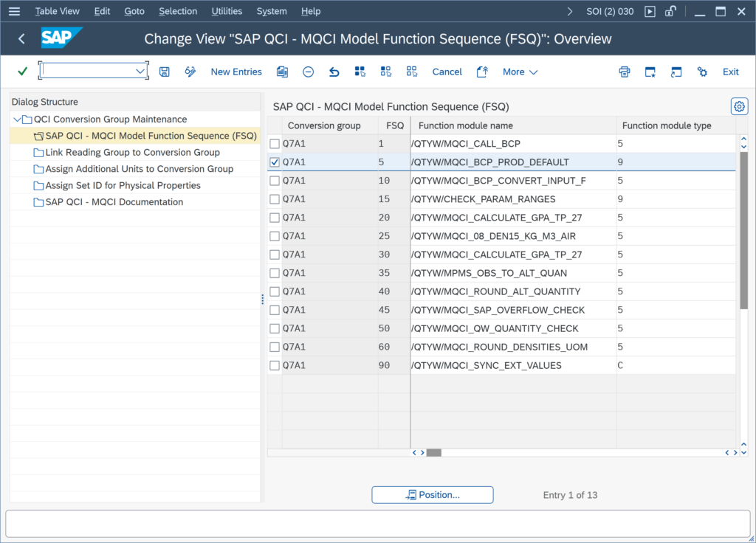Click table scroll-down arrow at bottom right
This screenshot has width=756, height=543.
coord(743,452)
